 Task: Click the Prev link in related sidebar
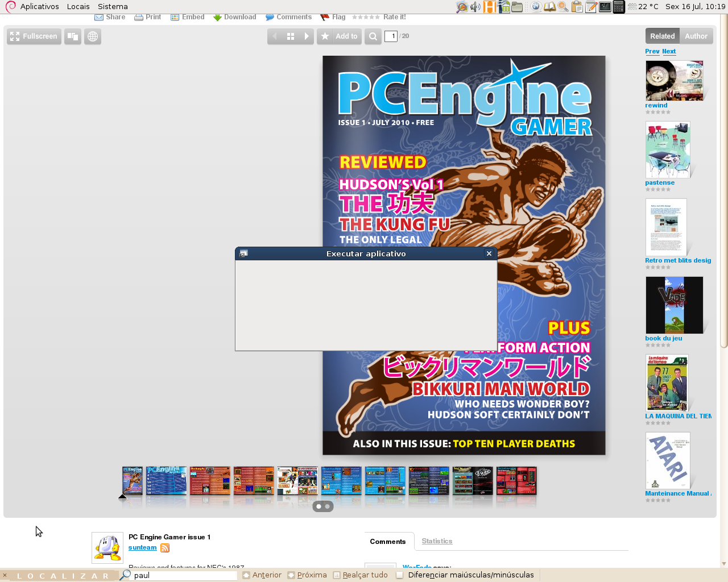[652, 51]
